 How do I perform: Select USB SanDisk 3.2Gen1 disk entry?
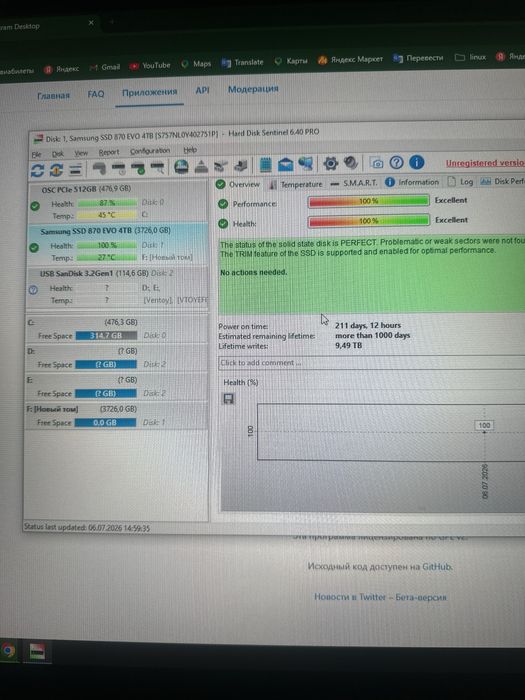pos(117,287)
